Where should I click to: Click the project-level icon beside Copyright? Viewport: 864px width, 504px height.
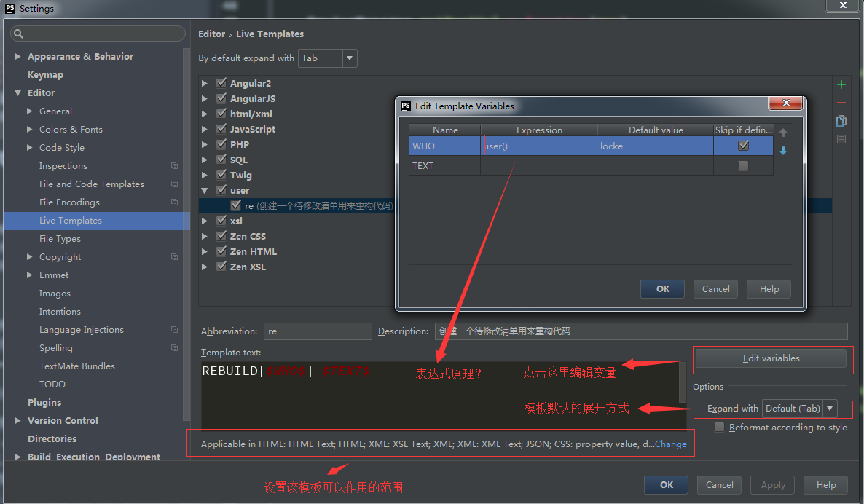click(x=174, y=257)
